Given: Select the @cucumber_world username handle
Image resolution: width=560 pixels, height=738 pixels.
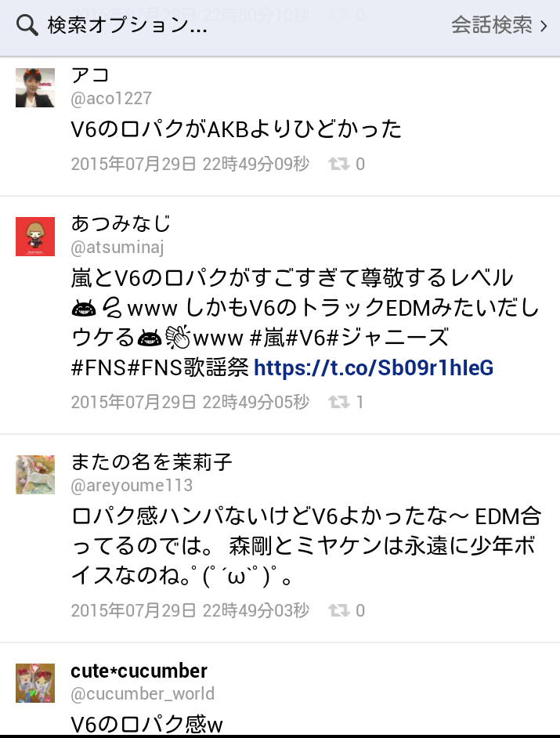Looking at the screenshot, I should [143, 694].
